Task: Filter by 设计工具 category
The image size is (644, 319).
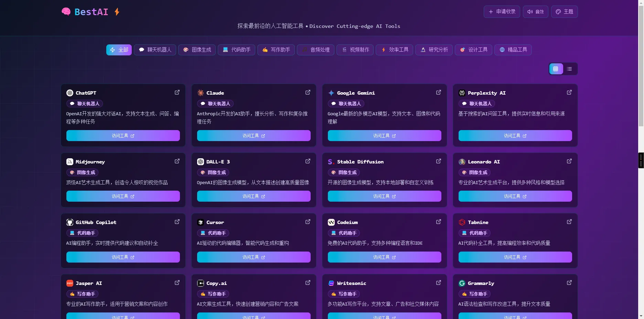Action: pos(474,50)
